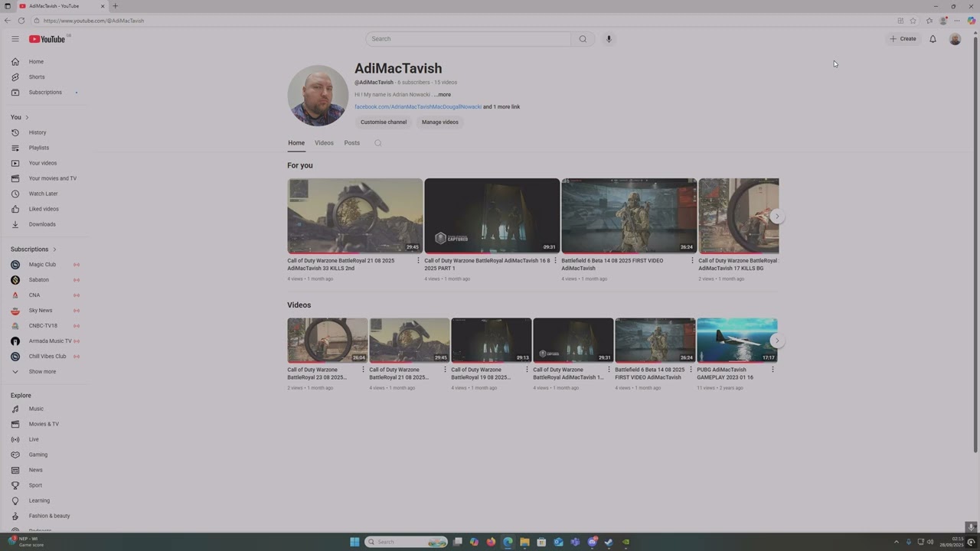Open Call of Duty 33 KILLS thumbnail

(355, 216)
